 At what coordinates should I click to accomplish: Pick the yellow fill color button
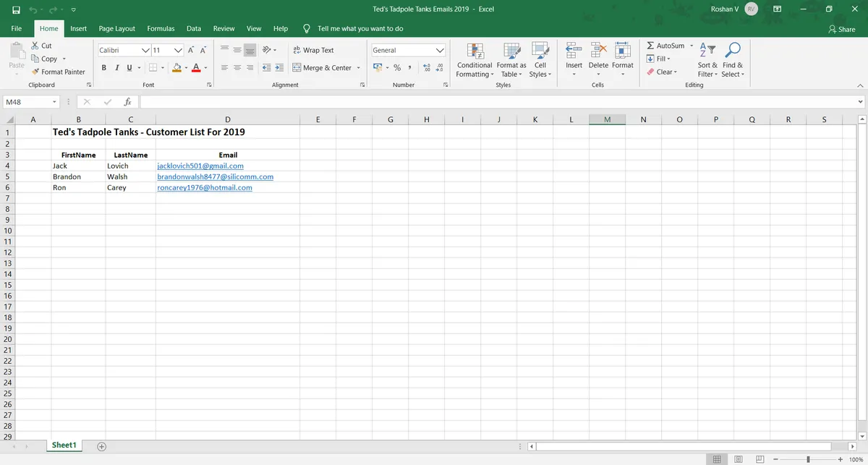pos(176,67)
